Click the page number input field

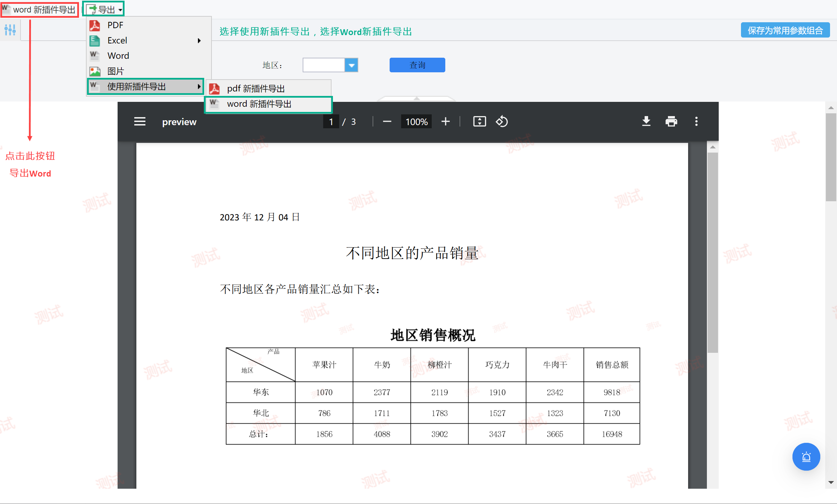[x=331, y=122]
